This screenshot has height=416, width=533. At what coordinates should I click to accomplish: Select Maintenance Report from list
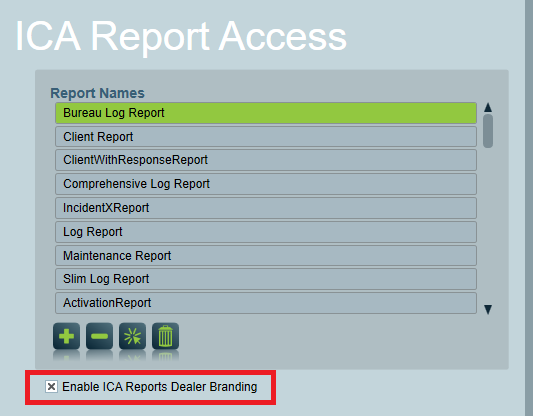(x=266, y=256)
